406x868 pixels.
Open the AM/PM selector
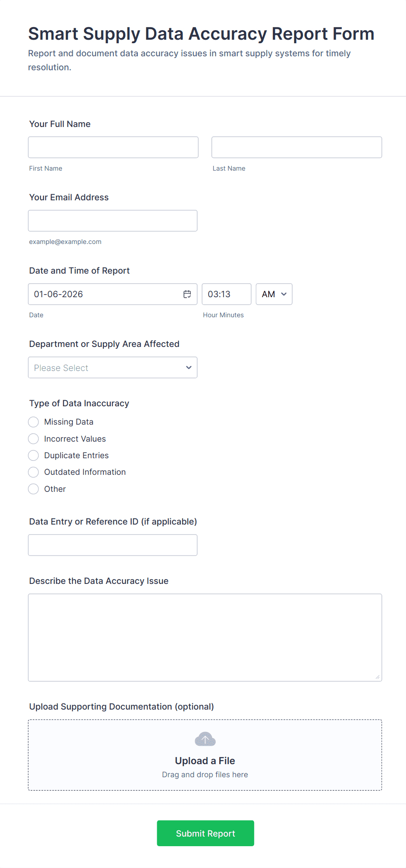(x=274, y=294)
